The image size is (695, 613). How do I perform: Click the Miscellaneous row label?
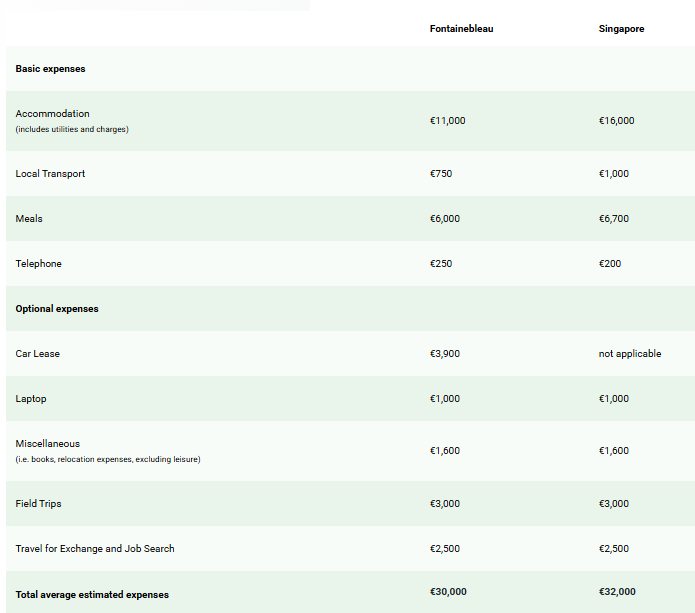[x=48, y=444]
